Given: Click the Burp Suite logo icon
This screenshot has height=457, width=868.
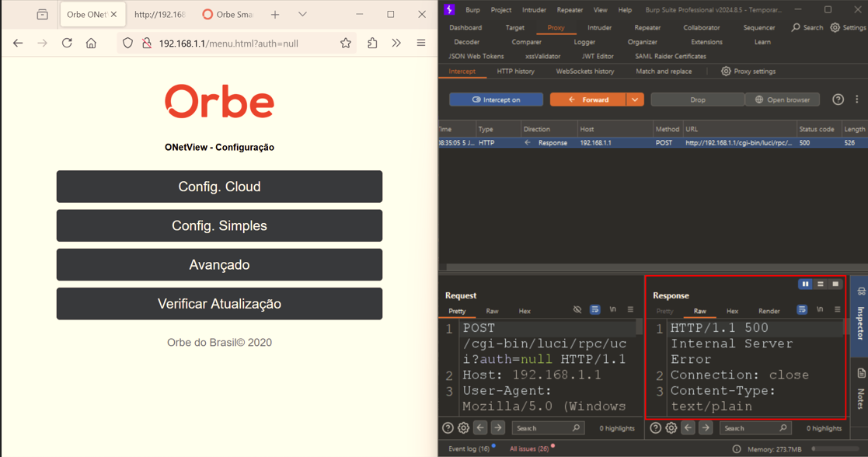Looking at the screenshot, I should pos(449,9).
